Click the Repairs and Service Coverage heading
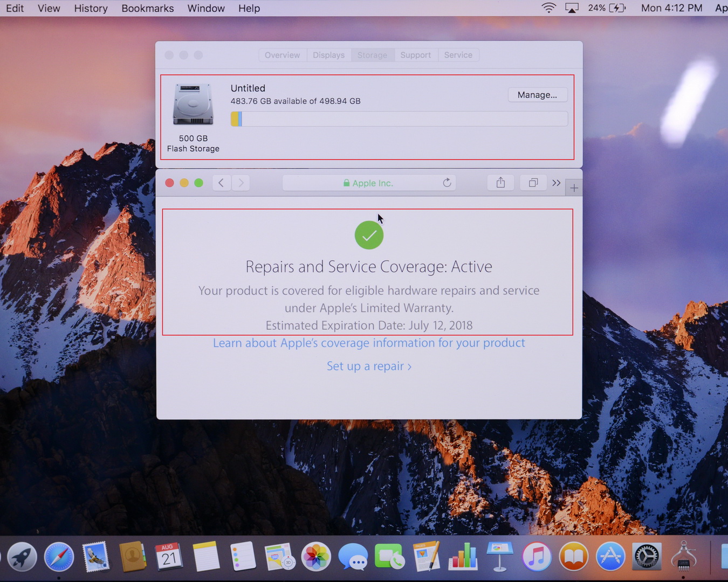728x582 pixels. 369,267
